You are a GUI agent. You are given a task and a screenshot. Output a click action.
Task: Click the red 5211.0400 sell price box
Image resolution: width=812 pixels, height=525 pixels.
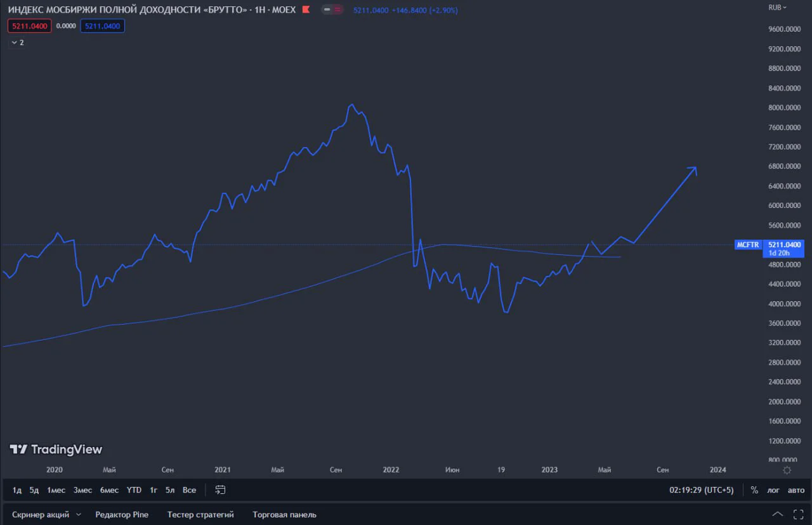(29, 26)
